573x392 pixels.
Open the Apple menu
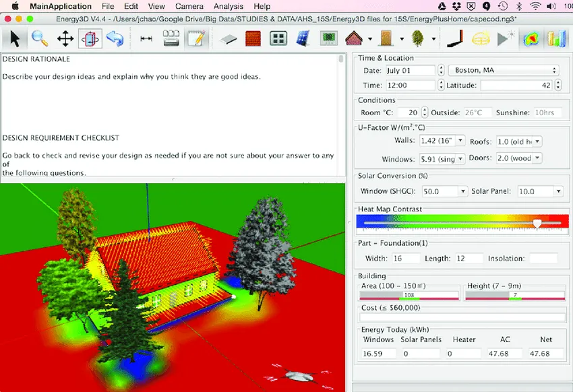pos(15,6)
